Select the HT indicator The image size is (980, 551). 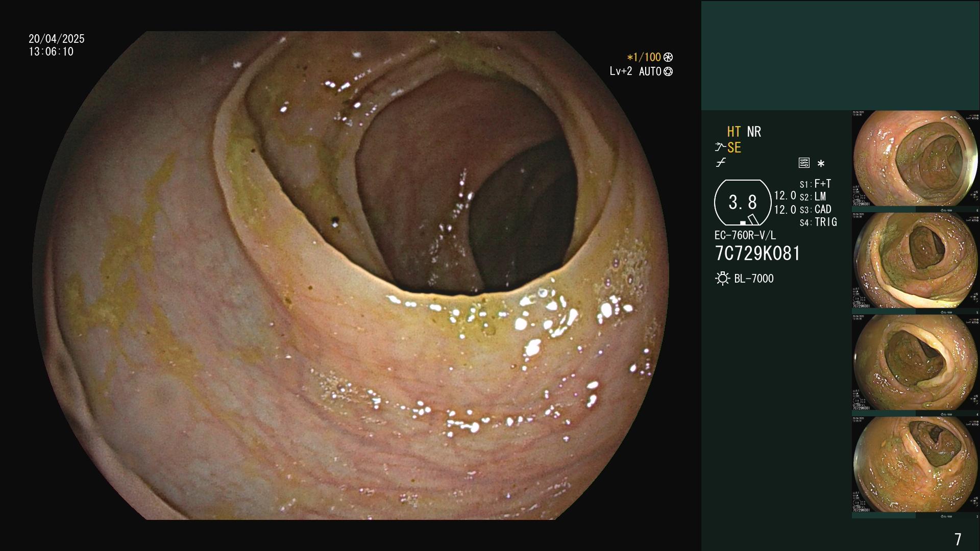734,132
